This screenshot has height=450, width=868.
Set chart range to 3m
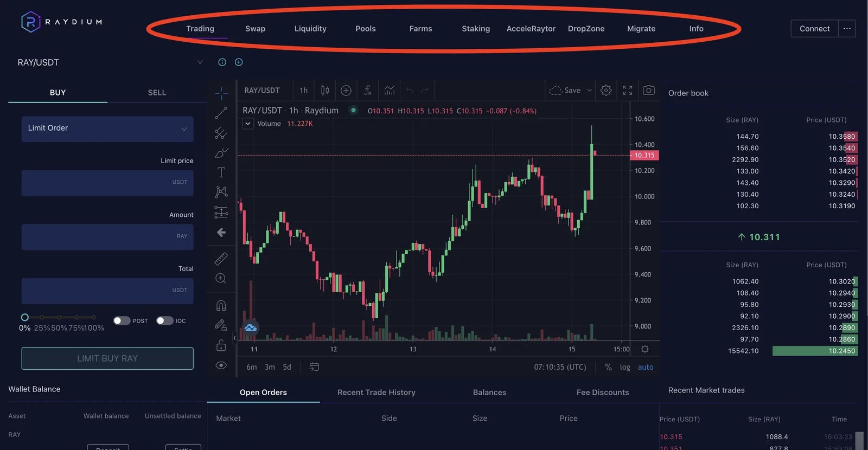pos(270,367)
